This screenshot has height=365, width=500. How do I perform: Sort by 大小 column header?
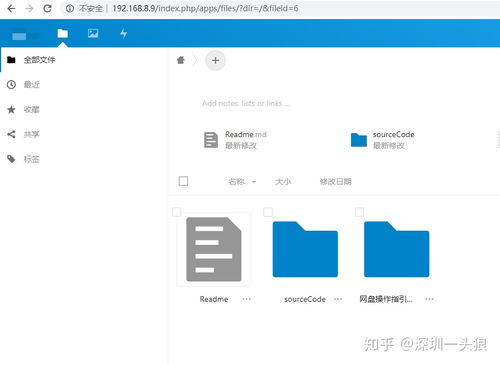(283, 182)
